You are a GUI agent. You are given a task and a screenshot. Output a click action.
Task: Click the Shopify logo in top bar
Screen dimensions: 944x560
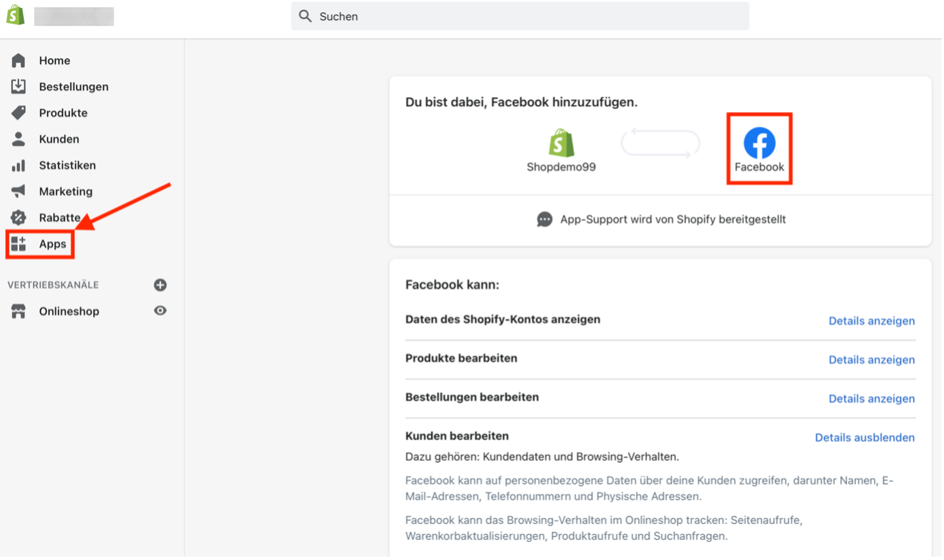16,16
